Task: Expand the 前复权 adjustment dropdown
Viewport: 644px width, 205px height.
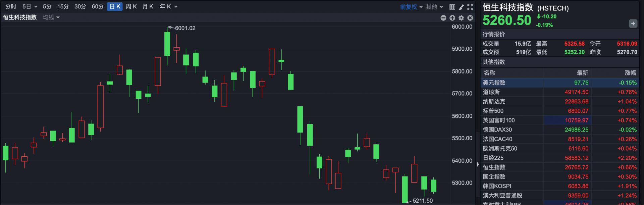Action: coord(411,7)
